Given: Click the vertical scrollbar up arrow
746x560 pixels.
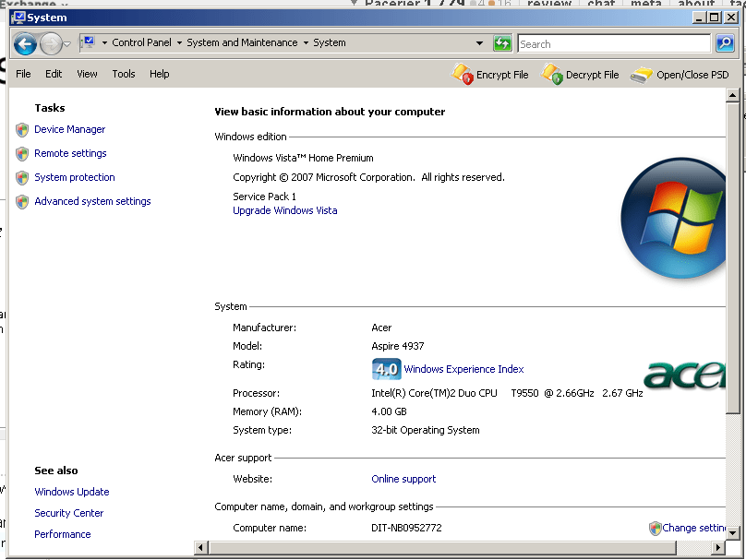Looking at the screenshot, I should (733, 95).
